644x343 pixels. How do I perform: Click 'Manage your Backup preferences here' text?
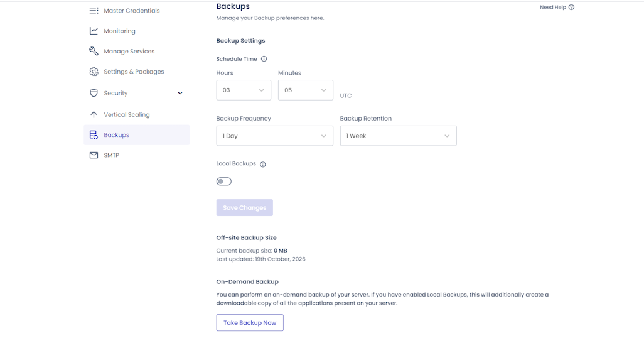pos(271,18)
